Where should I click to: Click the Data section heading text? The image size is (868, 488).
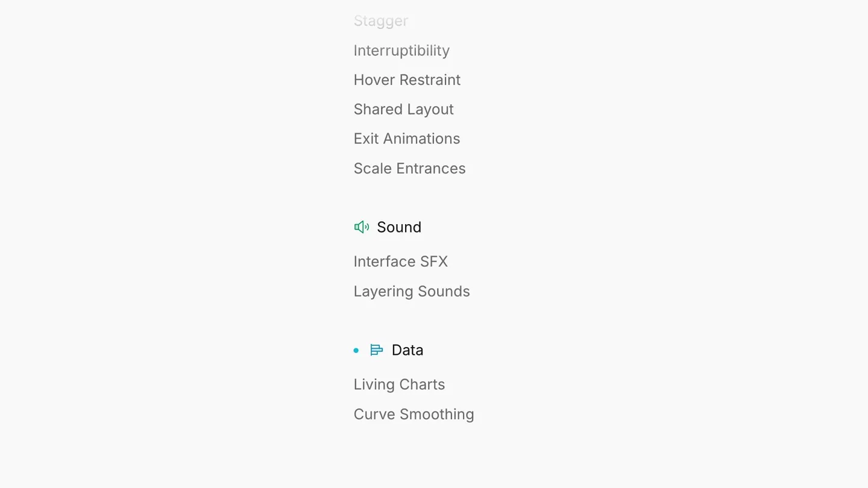click(407, 350)
